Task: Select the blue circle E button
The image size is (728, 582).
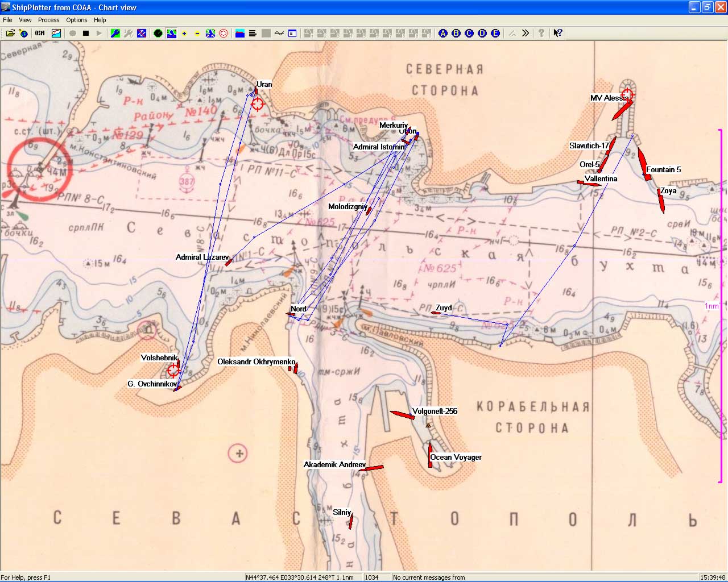Action: pos(495,34)
